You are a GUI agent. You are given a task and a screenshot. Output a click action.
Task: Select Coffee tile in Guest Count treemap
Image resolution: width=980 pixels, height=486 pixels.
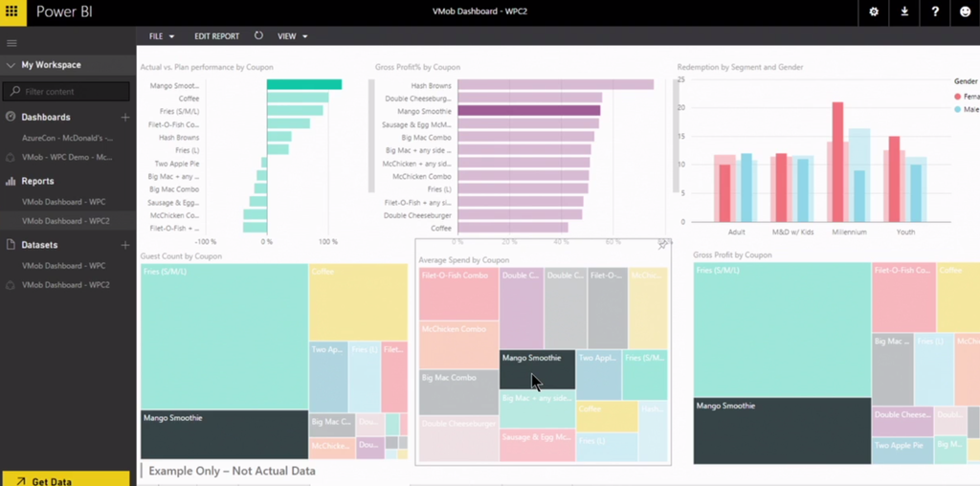tap(358, 301)
